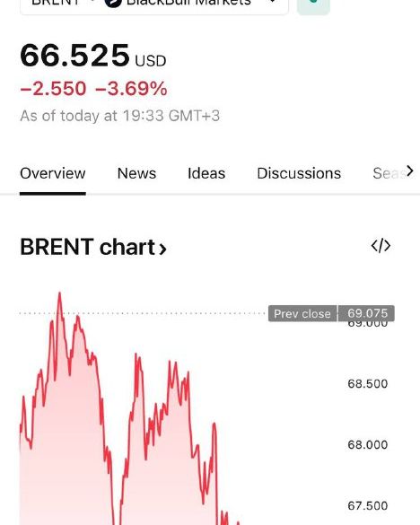Viewport: 420px width, 525px height.
Task: Expand the BlackBull Markets dropdown arrow
Action: point(273,2)
